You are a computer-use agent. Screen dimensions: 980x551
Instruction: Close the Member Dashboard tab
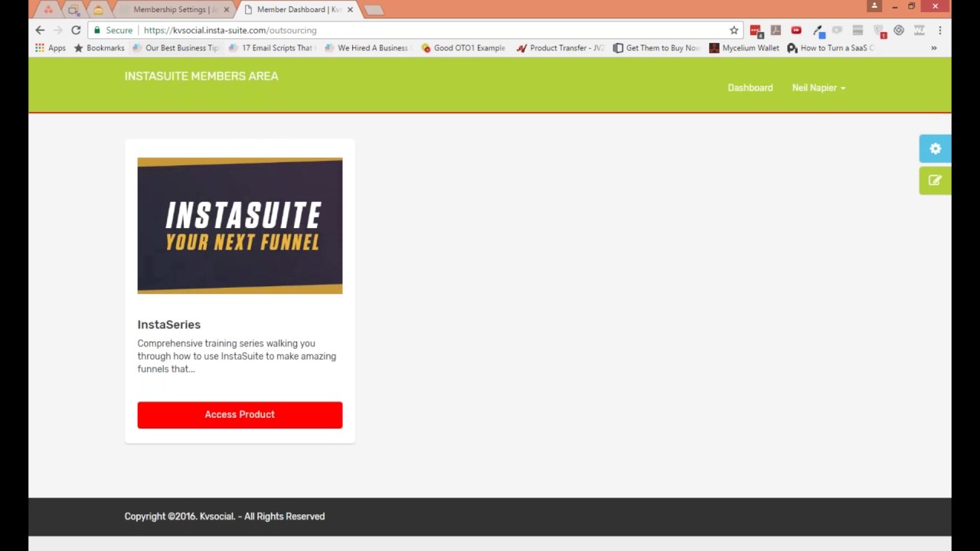350,9
